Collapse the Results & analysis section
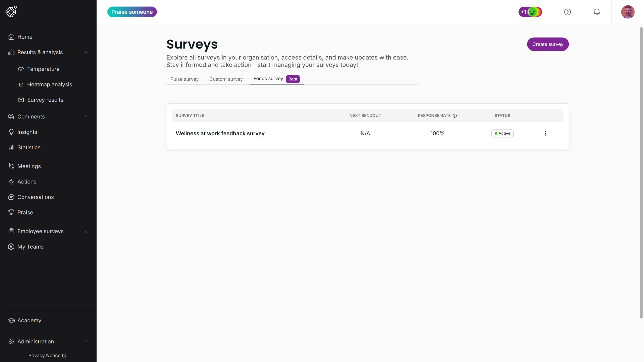 pos(86,52)
